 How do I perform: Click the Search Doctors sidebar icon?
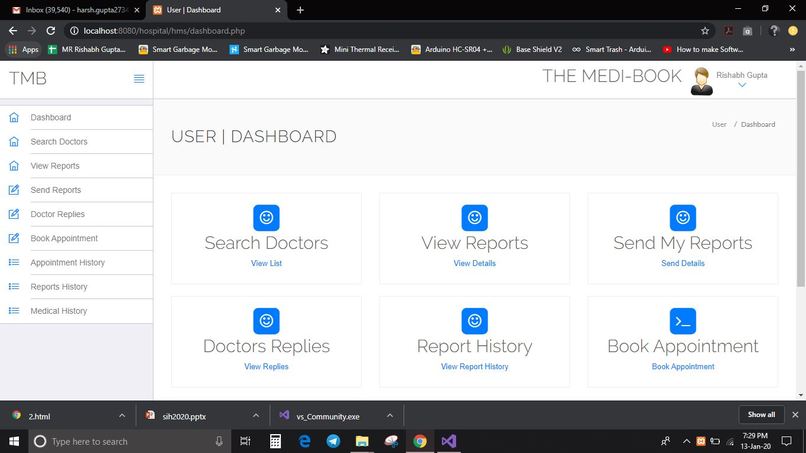tap(14, 141)
